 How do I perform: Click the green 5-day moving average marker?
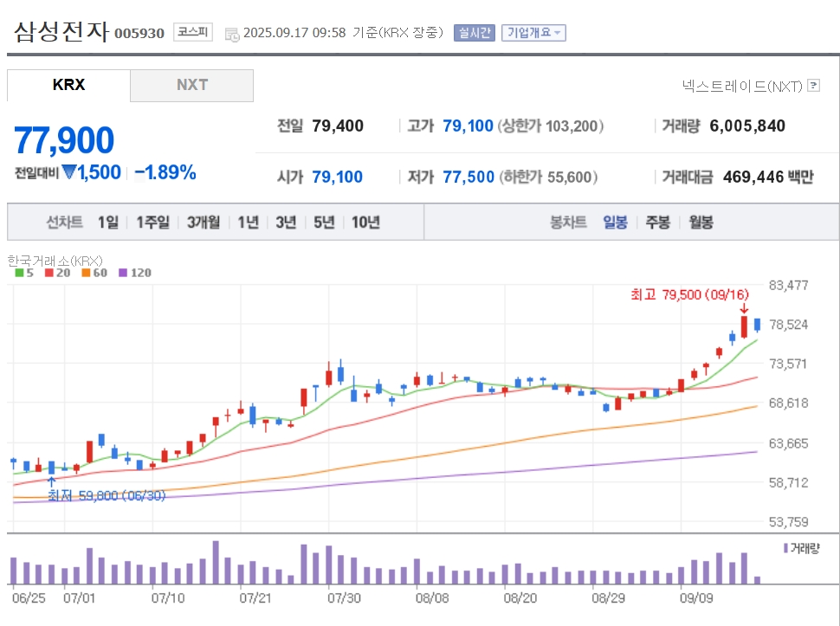(x=19, y=273)
